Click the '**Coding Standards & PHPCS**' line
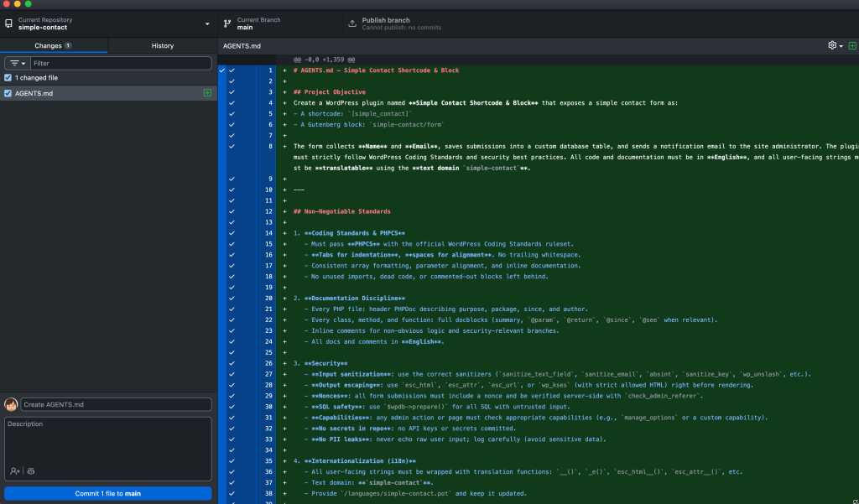This screenshot has width=859, height=504. click(349, 233)
